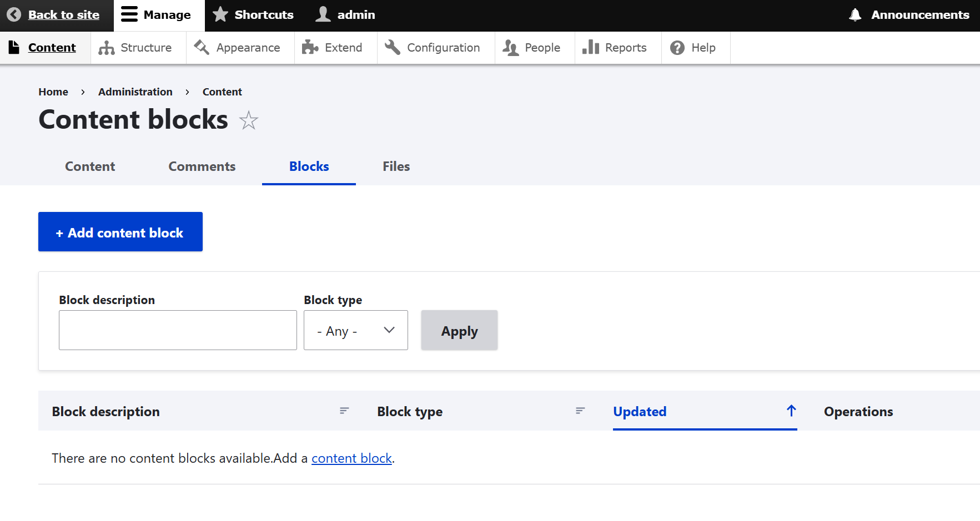The width and height of the screenshot is (980, 521).
Task: Switch to the Files tab
Action: 396,166
